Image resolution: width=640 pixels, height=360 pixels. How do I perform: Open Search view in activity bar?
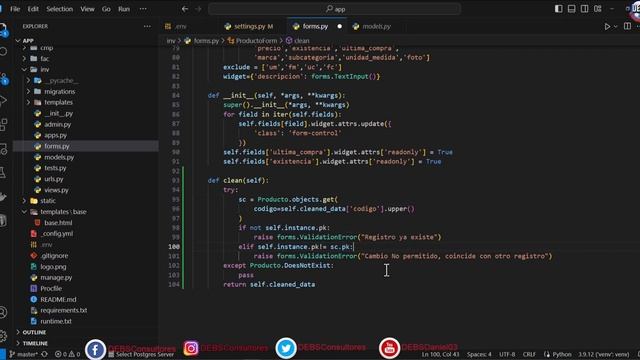[x=4, y=52]
